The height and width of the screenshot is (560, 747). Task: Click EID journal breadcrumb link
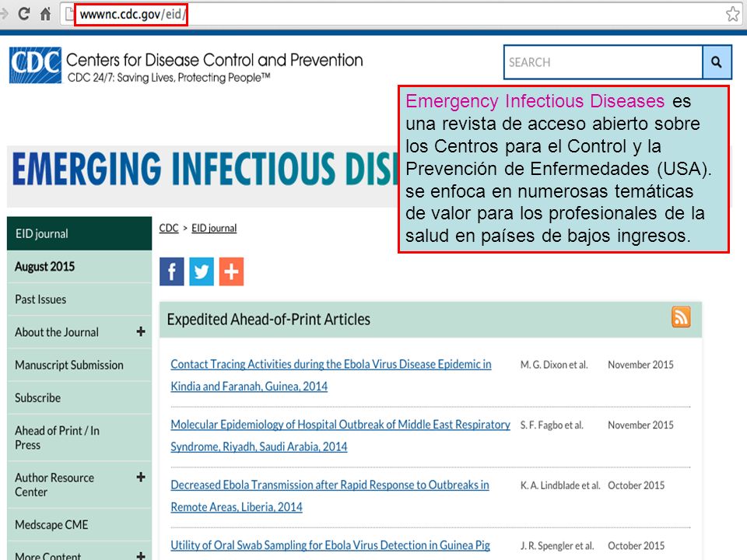pyautogui.click(x=214, y=228)
